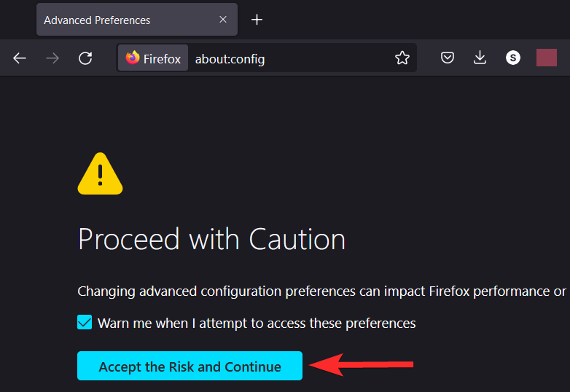This screenshot has width=570, height=392.
Task: Click the forward navigation arrow
Action: pos(52,58)
